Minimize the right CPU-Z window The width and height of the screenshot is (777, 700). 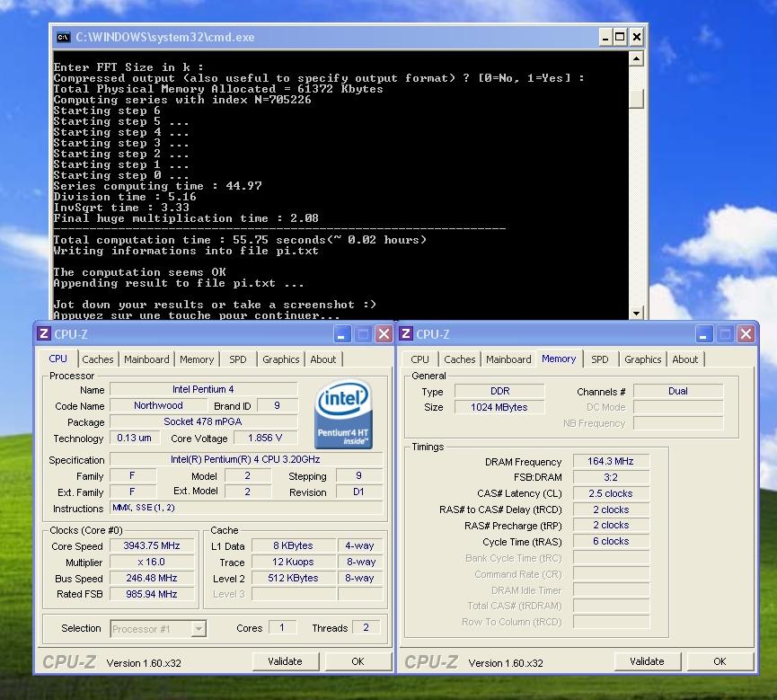point(703,334)
